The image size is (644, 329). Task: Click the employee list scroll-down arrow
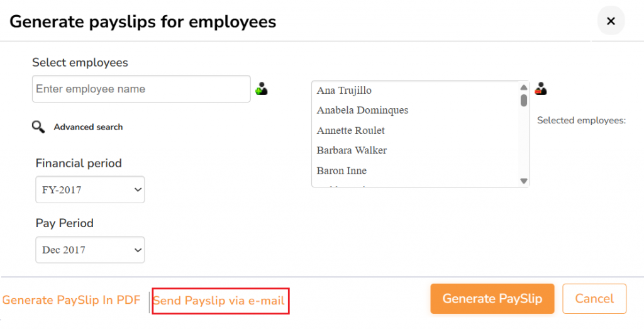click(523, 181)
